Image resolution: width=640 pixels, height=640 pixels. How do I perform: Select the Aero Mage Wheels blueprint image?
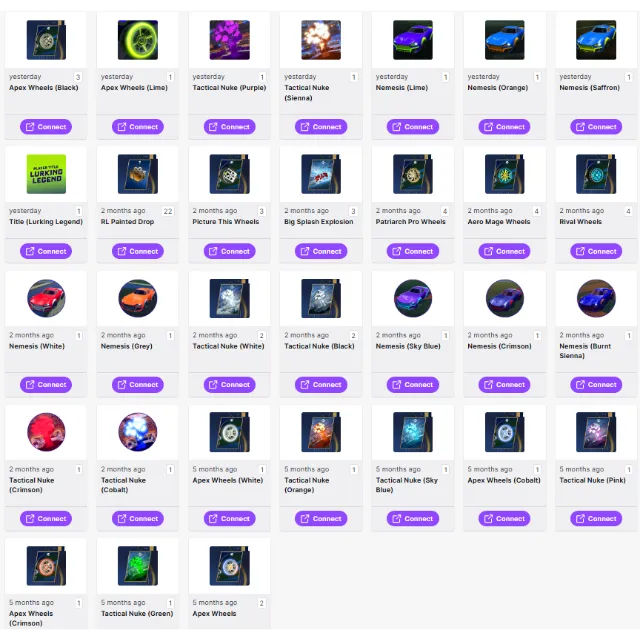point(504,174)
